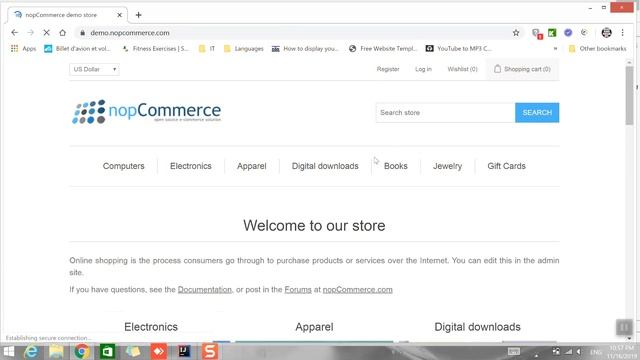Image resolution: width=640 pixels, height=360 pixels.
Task: Open the profile avatar icon in toolbar
Action: (x=607, y=33)
